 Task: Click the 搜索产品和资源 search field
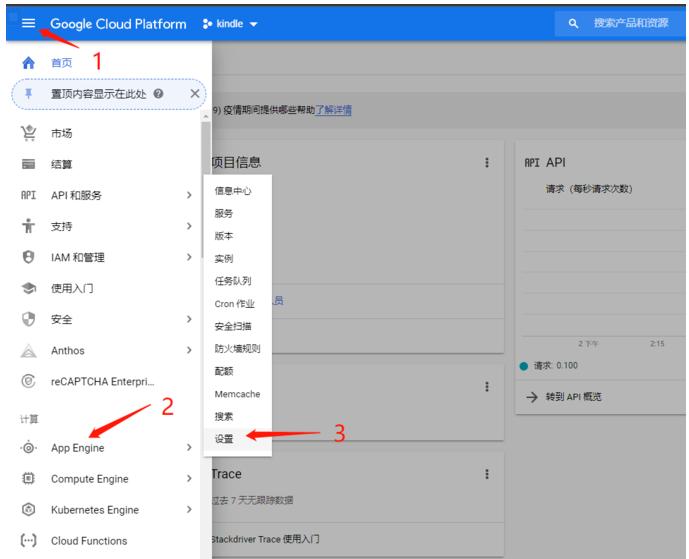pos(620,23)
